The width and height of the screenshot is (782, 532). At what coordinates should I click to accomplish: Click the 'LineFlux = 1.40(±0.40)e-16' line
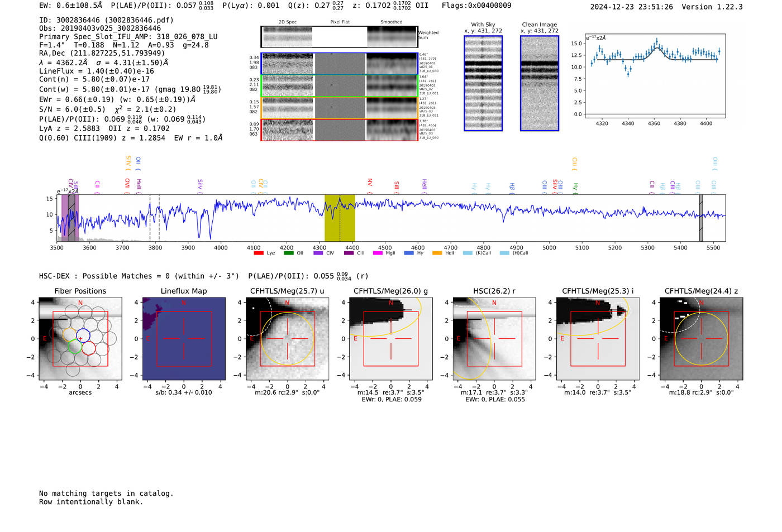point(97,71)
